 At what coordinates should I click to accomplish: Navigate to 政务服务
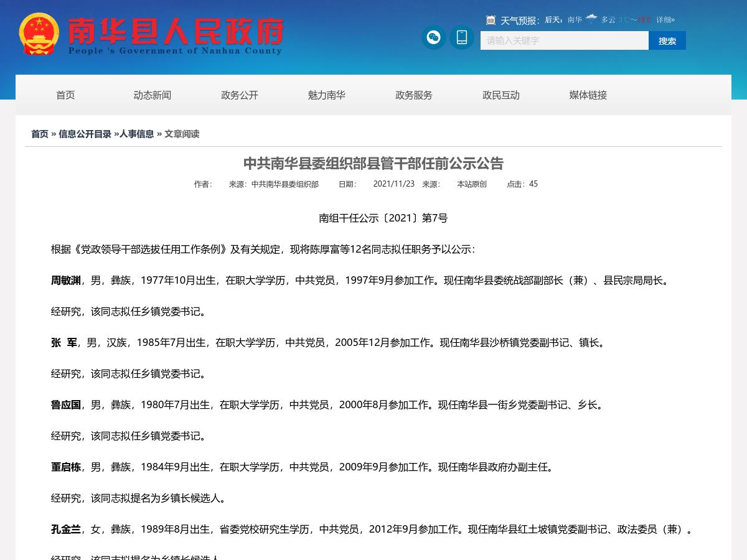(413, 95)
